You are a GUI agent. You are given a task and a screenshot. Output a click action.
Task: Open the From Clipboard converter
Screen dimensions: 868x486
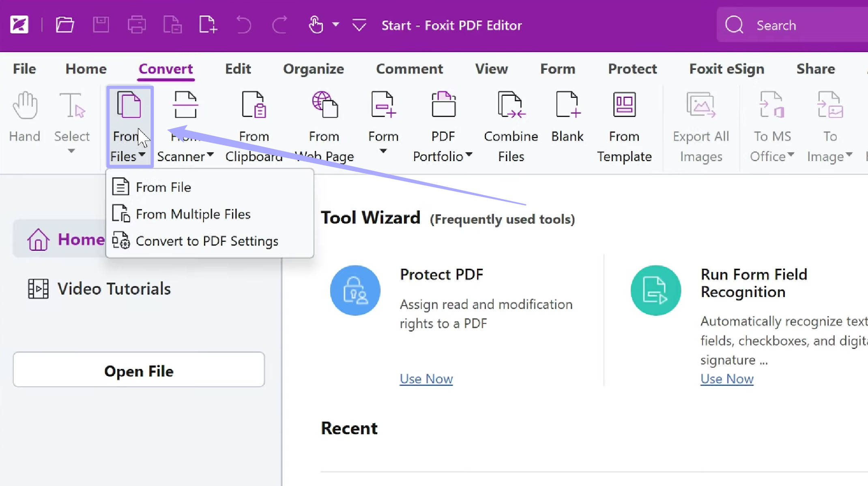pos(254,122)
